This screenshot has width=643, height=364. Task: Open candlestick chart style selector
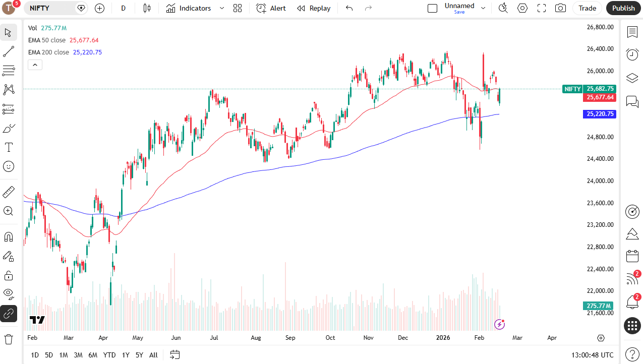coord(147,8)
